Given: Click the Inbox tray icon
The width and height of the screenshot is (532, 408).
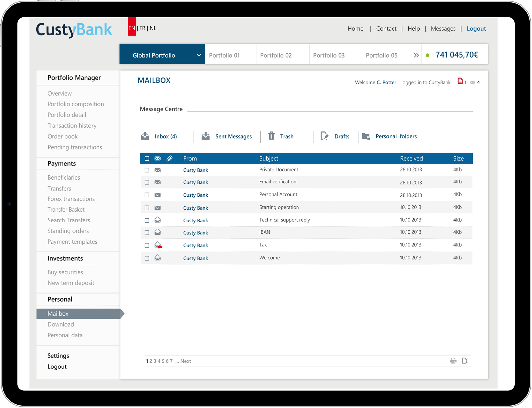Looking at the screenshot, I should (145, 136).
